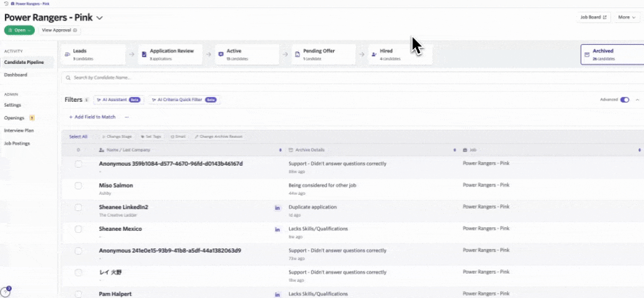
Task: Click the history icon beside the breadcrumb
Action: [6, 3]
